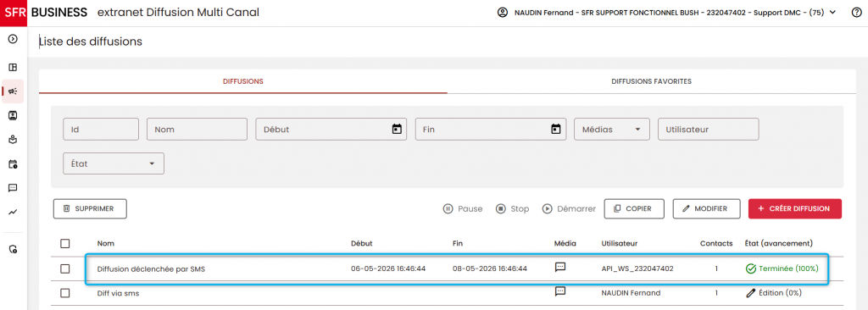Open the statistics trend-line sidebar icon
This screenshot has width=868, height=310.
[x=13, y=212]
